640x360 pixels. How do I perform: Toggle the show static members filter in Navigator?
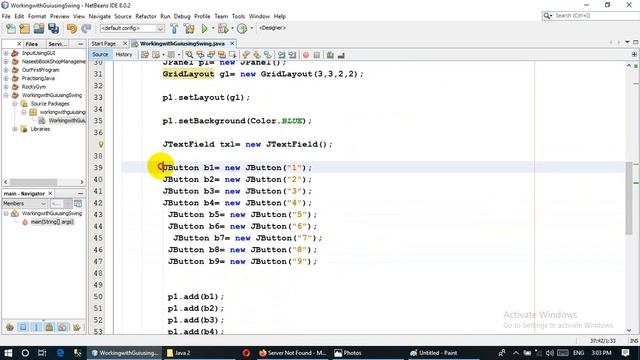click(x=36, y=327)
